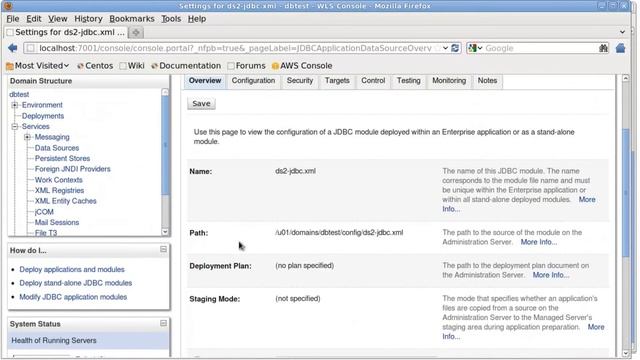Click the Google search input field
Viewport: 640px width, 360px height.
tap(541, 48)
